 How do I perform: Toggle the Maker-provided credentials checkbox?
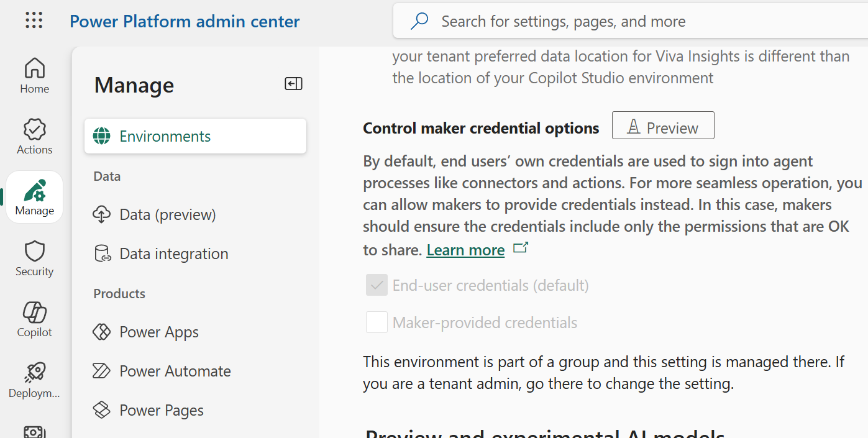tap(377, 322)
